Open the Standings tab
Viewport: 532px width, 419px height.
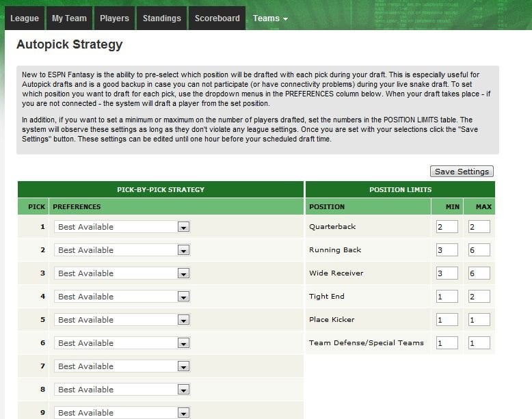(162, 18)
